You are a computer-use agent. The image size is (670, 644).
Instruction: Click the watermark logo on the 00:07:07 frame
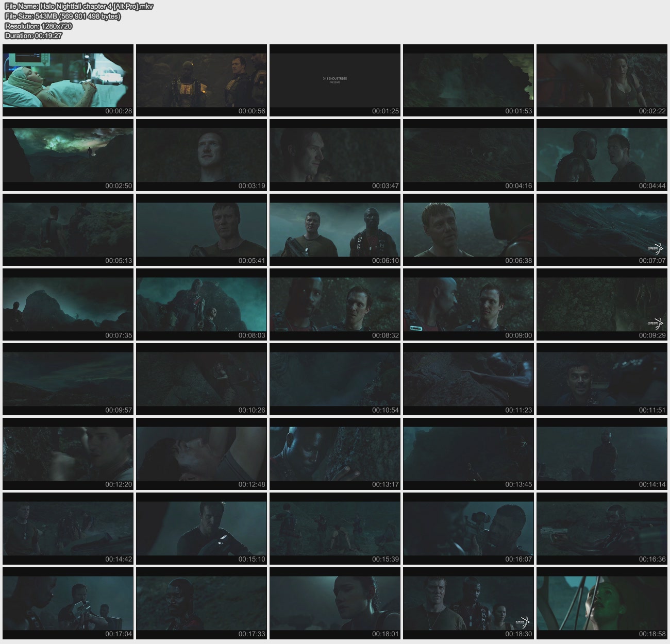pos(655,248)
